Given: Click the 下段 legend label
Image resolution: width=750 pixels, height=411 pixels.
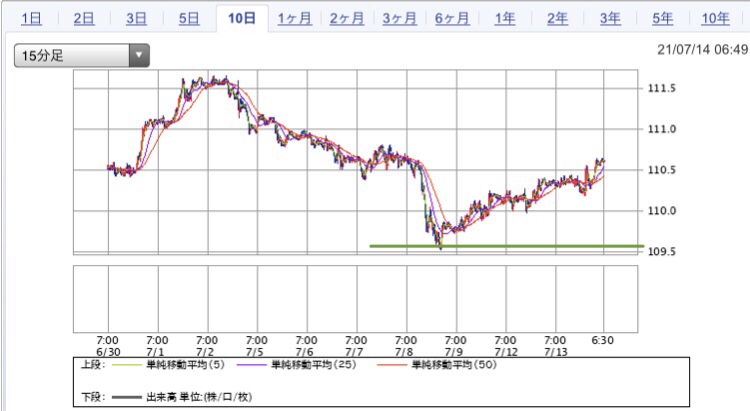Looking at the screenshot, I should point(92,397).
